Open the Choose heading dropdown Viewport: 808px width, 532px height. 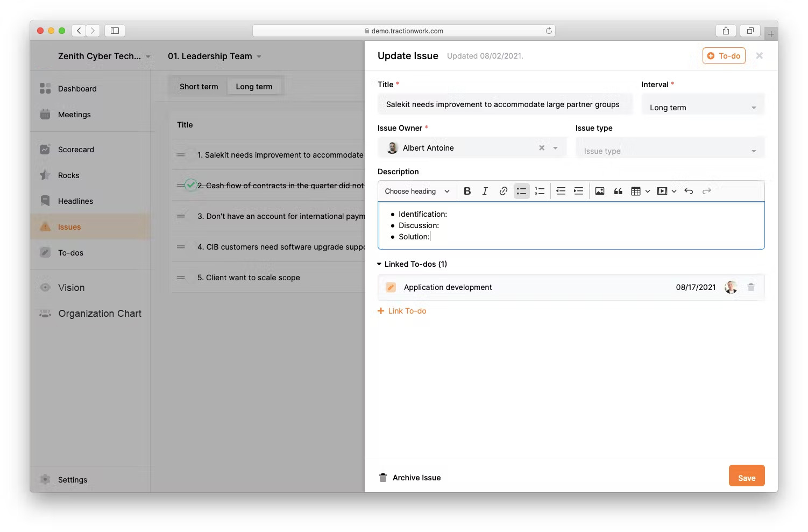tap(417, 191)
